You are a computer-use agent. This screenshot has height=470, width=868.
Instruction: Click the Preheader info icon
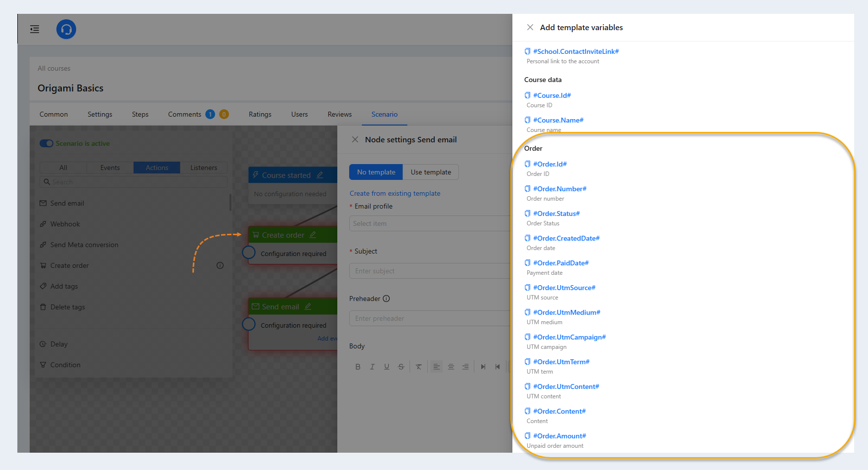pos(387,299)
